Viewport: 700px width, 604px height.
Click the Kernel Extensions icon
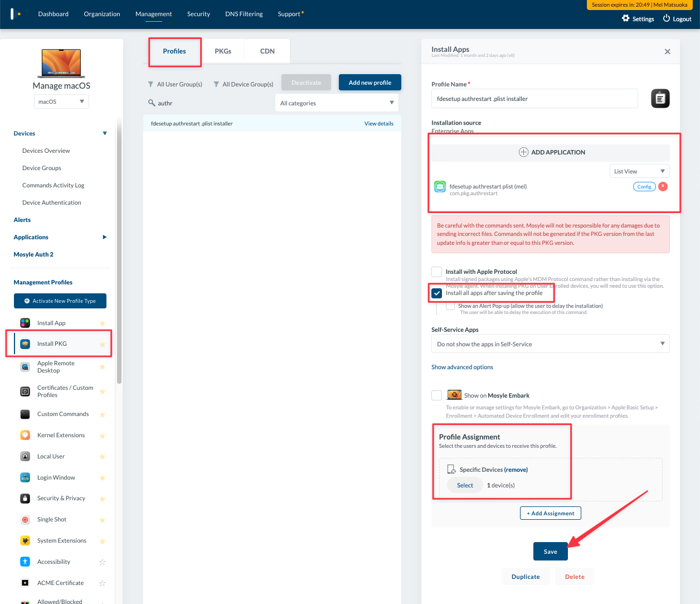[x=25, y=435]
